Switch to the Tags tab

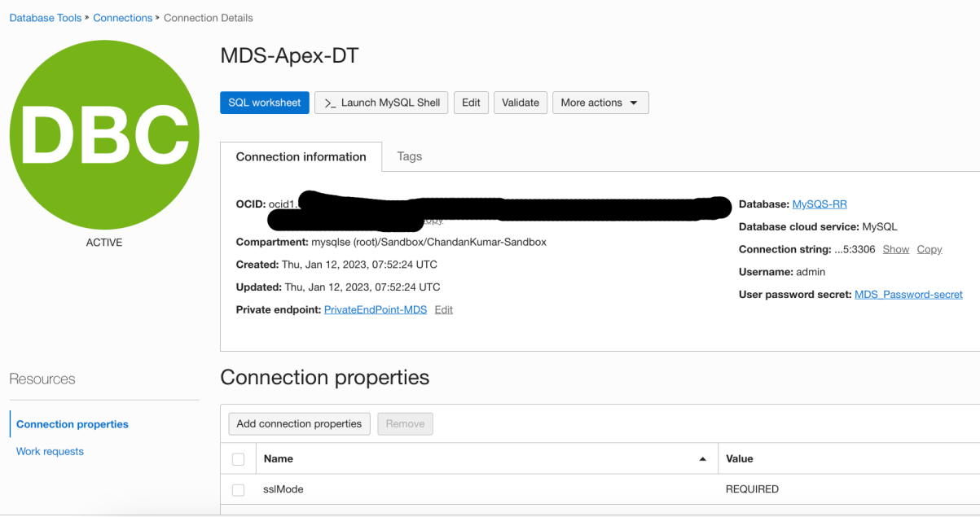tap(409, 156)
